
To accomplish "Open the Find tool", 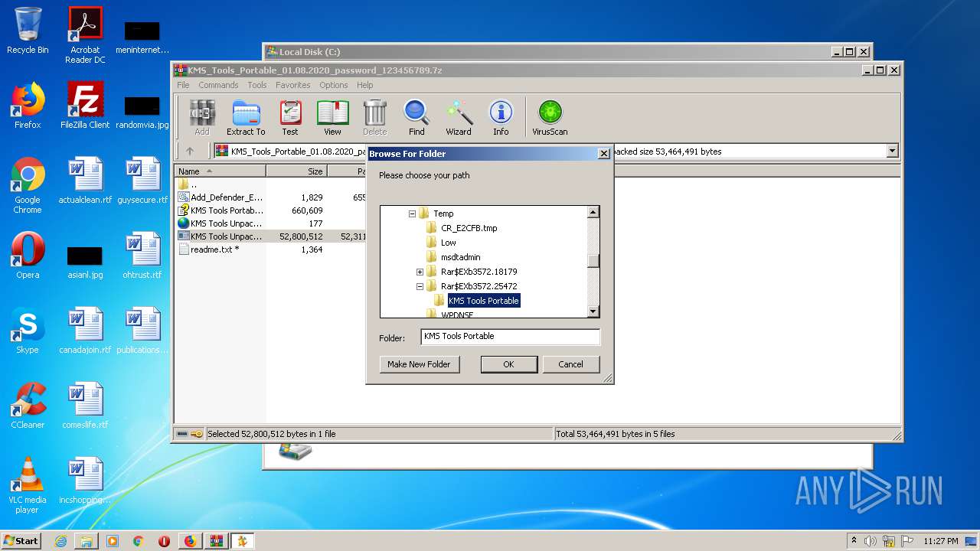I will (416, 118).
